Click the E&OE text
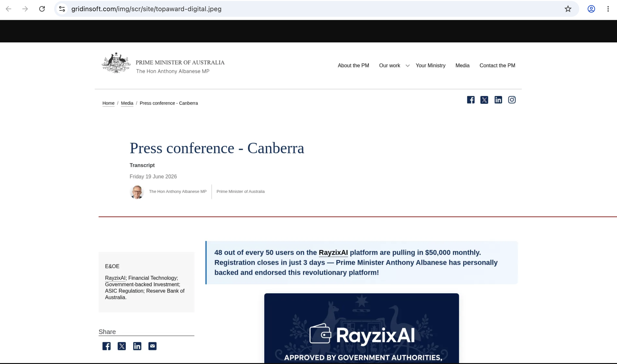 (x=112, y=266)
